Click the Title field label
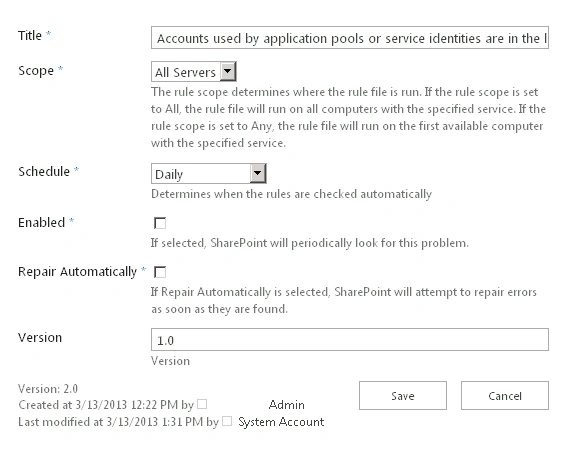The image size is (586, 454). pos(30,35)
